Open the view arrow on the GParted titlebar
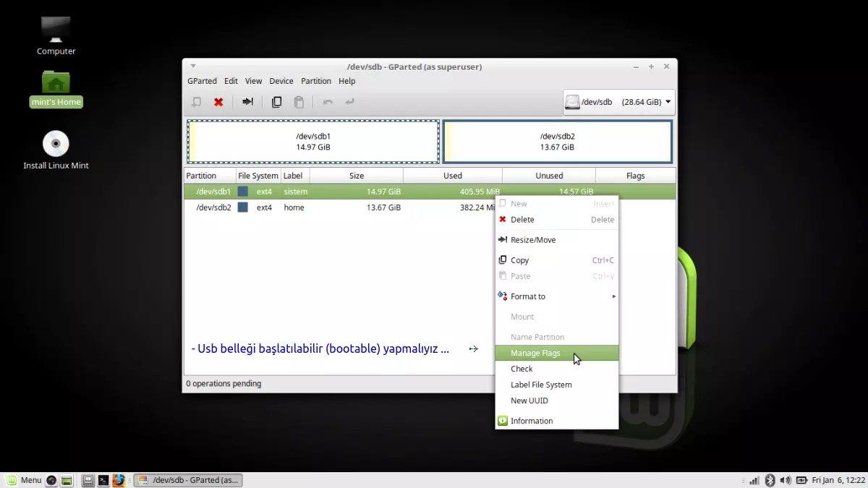Image resolution: width=868 pixels, height=488 pixels. pos(192,66)
